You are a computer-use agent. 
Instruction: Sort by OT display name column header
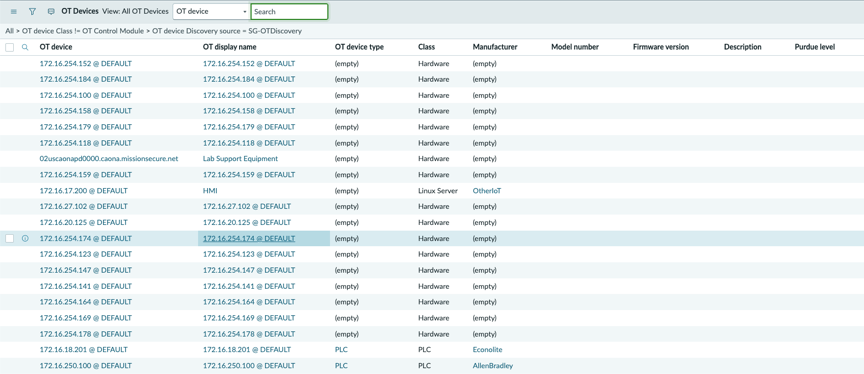click(x=230, y=47)
